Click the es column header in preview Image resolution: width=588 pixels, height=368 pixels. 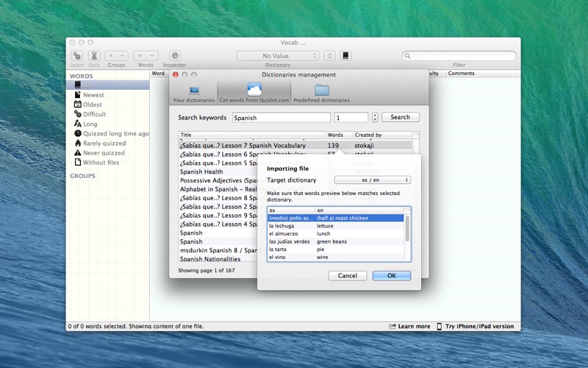tap(291, 210)
